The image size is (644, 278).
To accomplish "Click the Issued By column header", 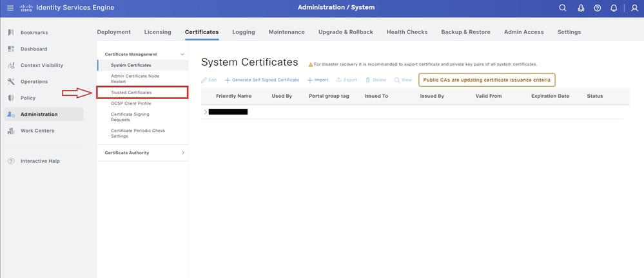I will coord(432,96).
